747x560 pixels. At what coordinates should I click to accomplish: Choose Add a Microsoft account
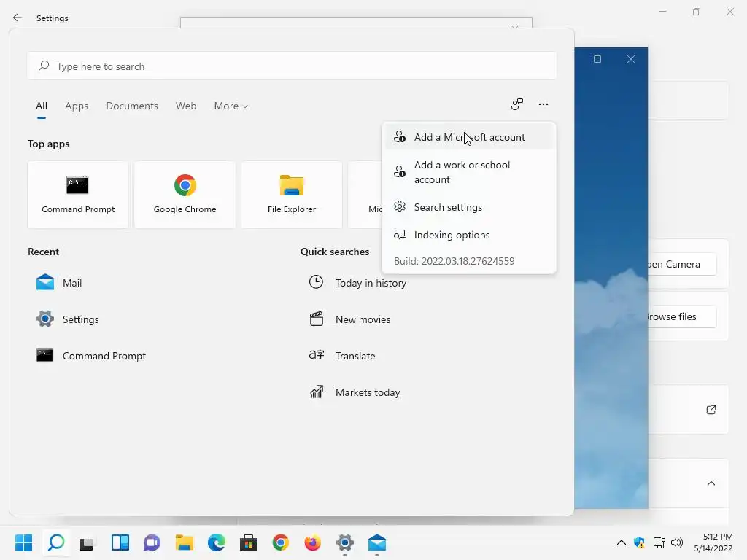coord(469,137)
